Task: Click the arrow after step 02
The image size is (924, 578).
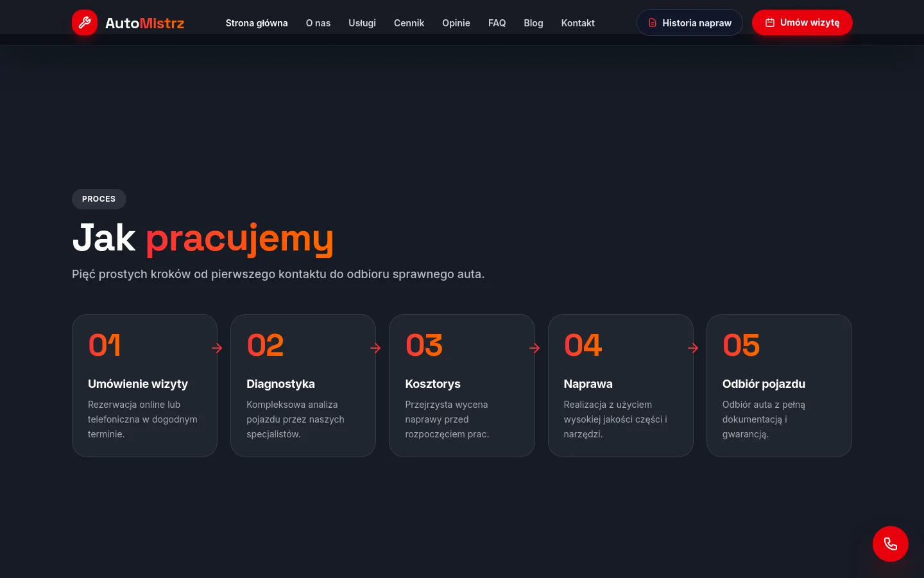Action: click(x=375, y=348)
